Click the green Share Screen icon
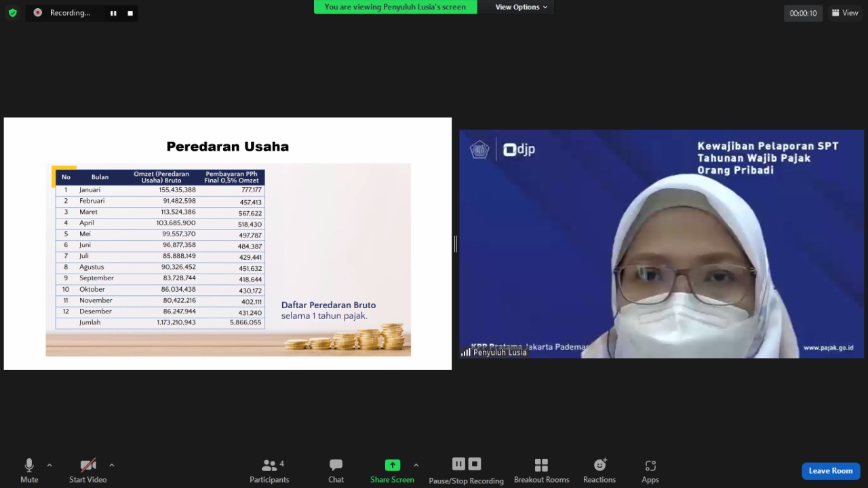 pos(392,466)
